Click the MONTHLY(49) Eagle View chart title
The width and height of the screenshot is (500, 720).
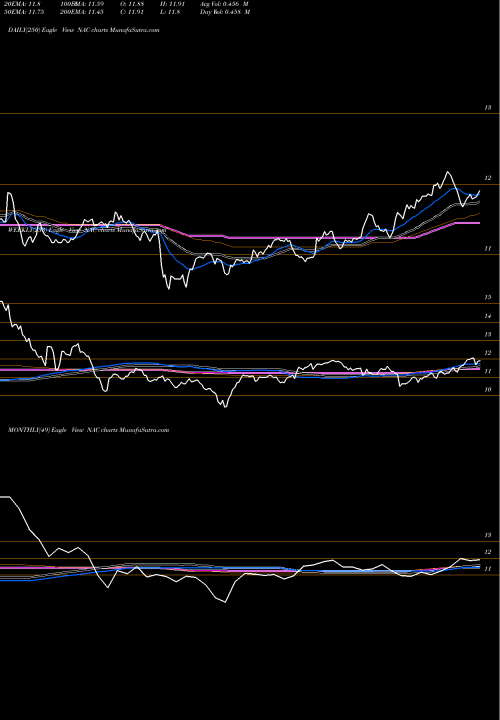[x=89, y=430]
